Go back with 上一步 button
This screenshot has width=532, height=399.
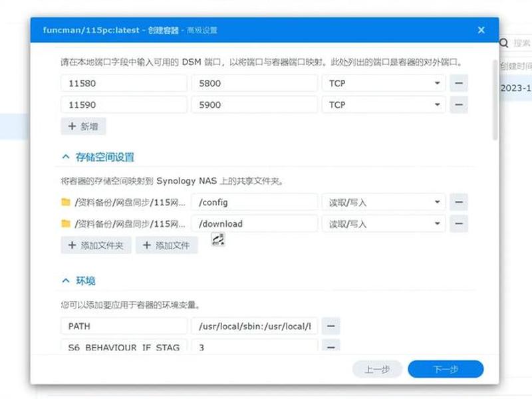point(377,369)
